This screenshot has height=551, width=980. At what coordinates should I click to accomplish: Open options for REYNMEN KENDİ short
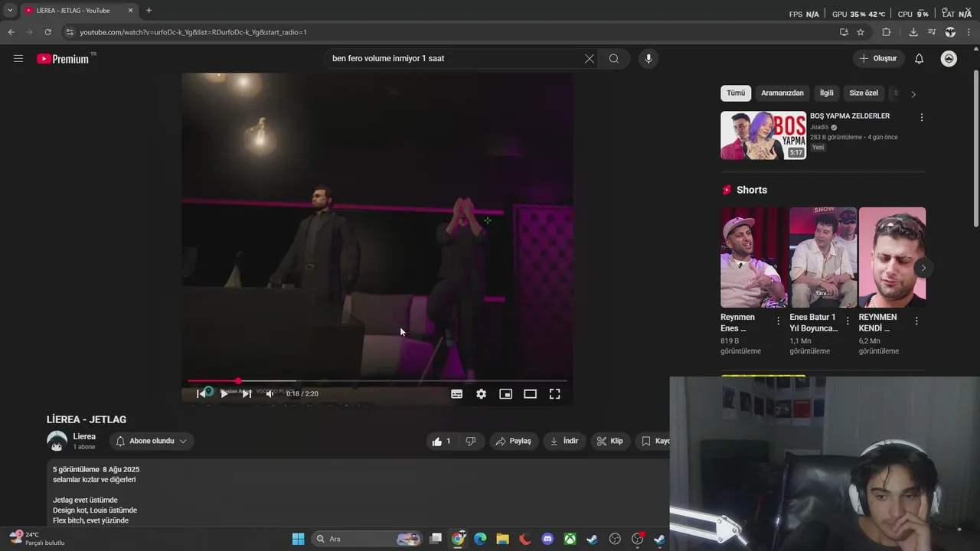(916, 321)
